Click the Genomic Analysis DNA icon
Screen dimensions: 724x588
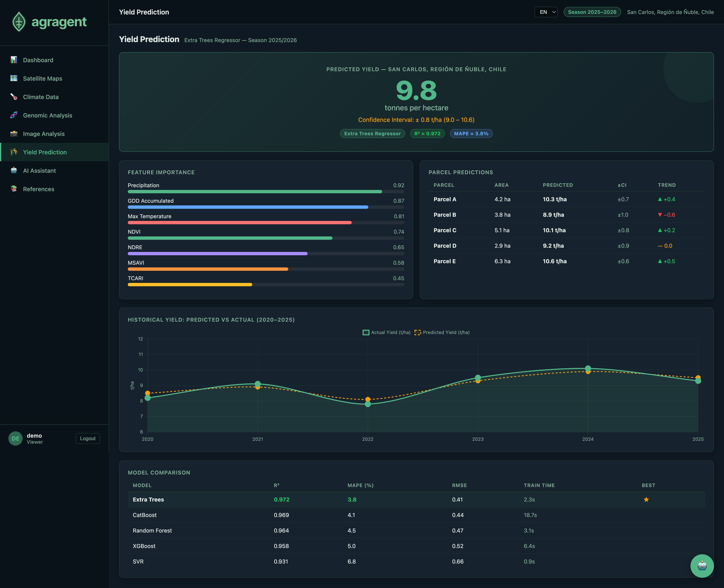click(x=14, y=115)
